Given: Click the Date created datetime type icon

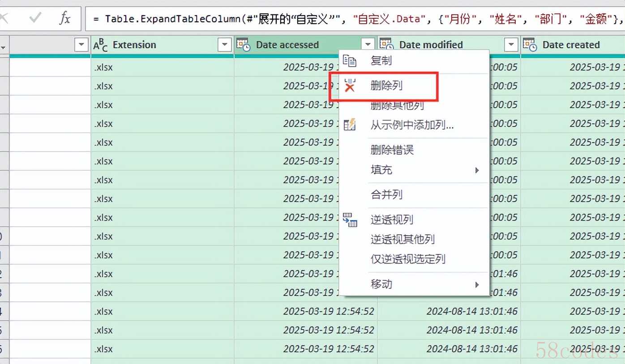Looking at the screenshot, I should [530, 45].
